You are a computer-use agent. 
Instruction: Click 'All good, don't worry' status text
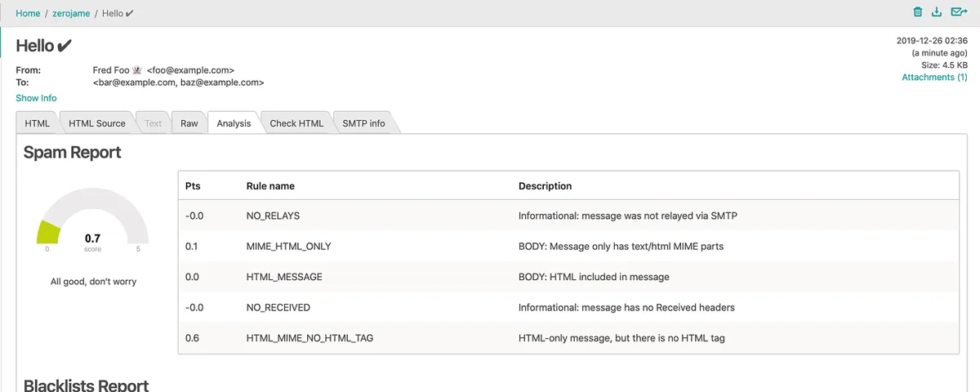pyautogui.click(x=93, y=282)
